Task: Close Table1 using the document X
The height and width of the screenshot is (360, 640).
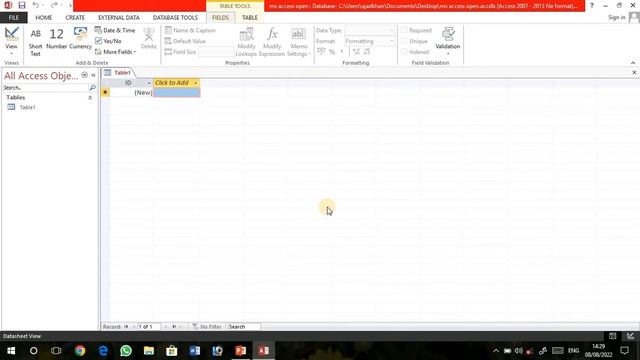Action: pos(634,73)
